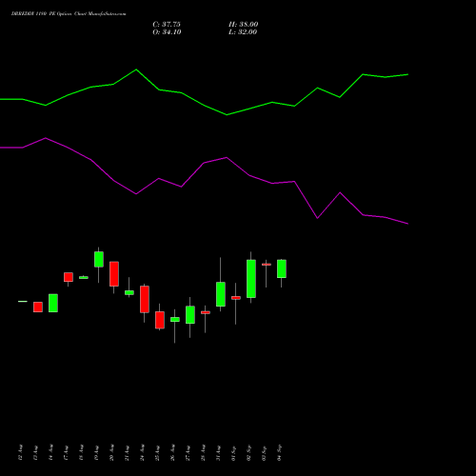Click the red candle for 25 Aug
This screenshot has height=476, width=476.
click(160, 320)
